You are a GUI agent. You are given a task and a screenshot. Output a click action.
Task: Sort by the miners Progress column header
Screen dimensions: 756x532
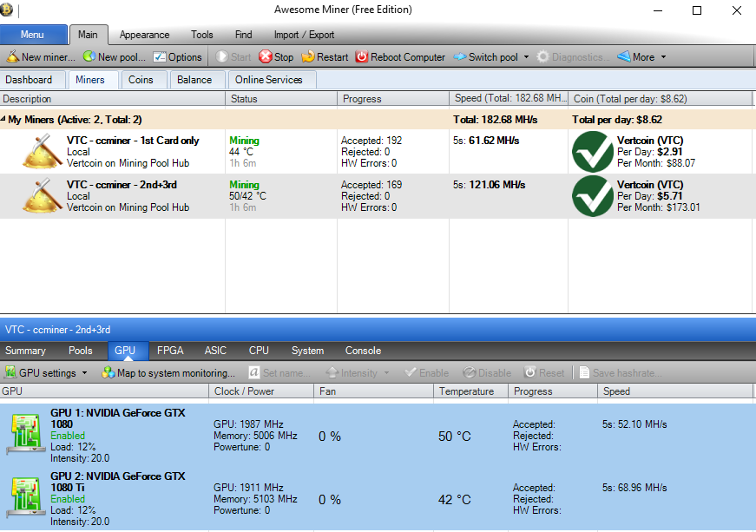pyautogui.click(x=393, y=99)
